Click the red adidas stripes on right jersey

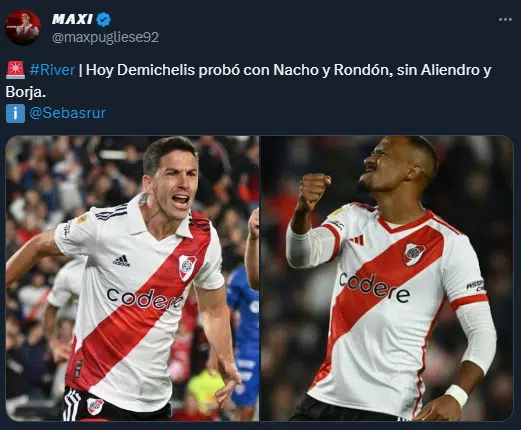click(356, 240)
